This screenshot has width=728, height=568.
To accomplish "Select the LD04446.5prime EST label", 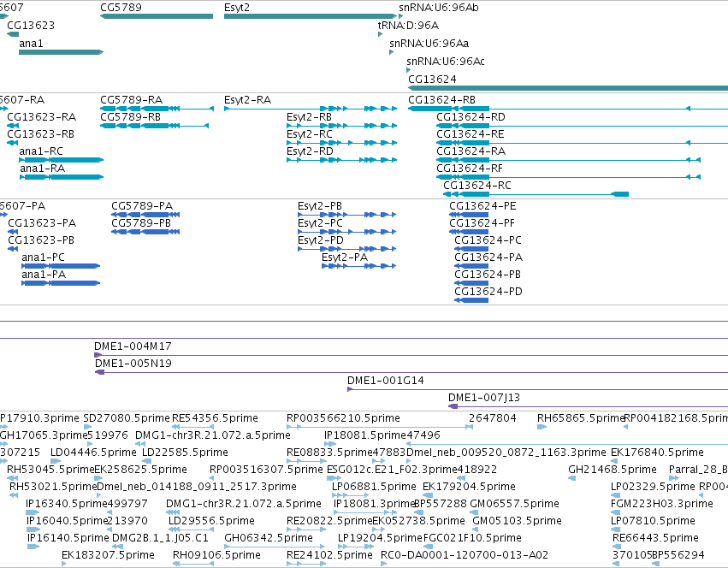I will [93, 453].
